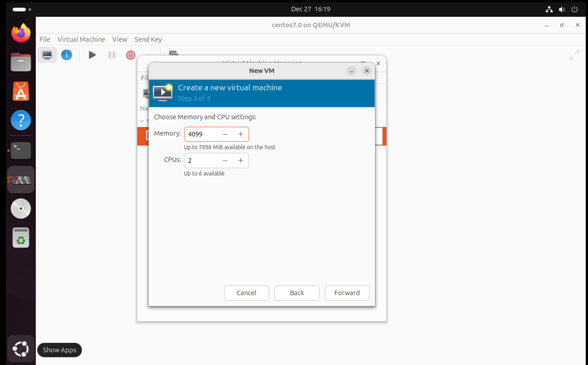Click the Activities overview pill
The height and width of the screenshot is (365, 588).
[x=22, y=9]
